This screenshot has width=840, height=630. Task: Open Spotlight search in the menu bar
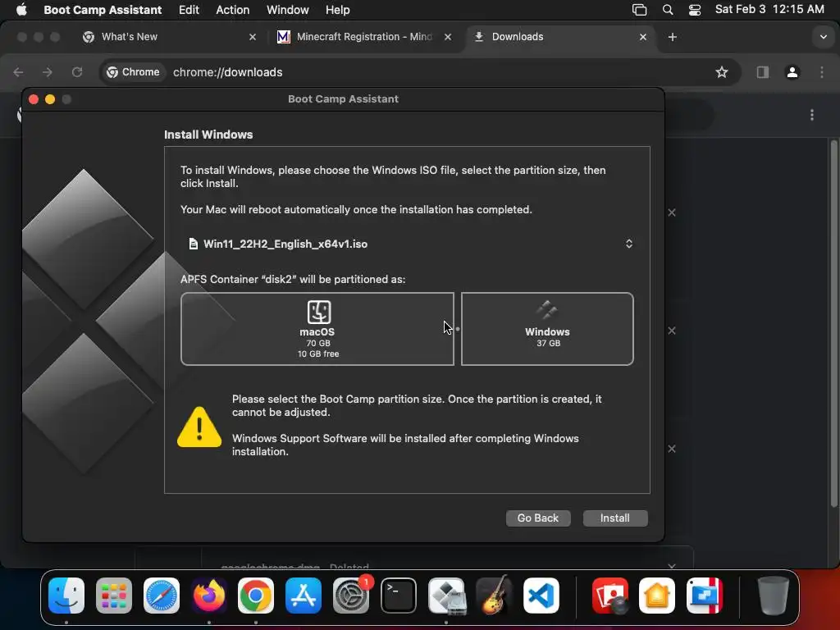coord(668,10)
